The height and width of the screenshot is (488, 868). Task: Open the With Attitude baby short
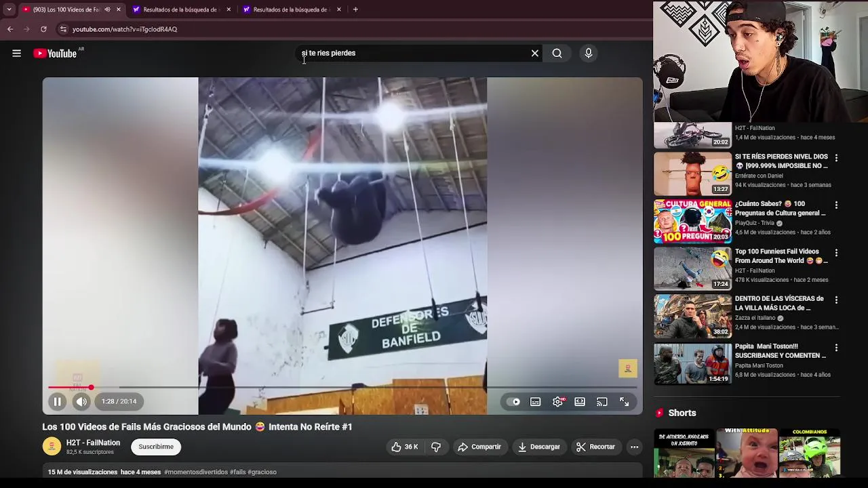tap(747, 453)
